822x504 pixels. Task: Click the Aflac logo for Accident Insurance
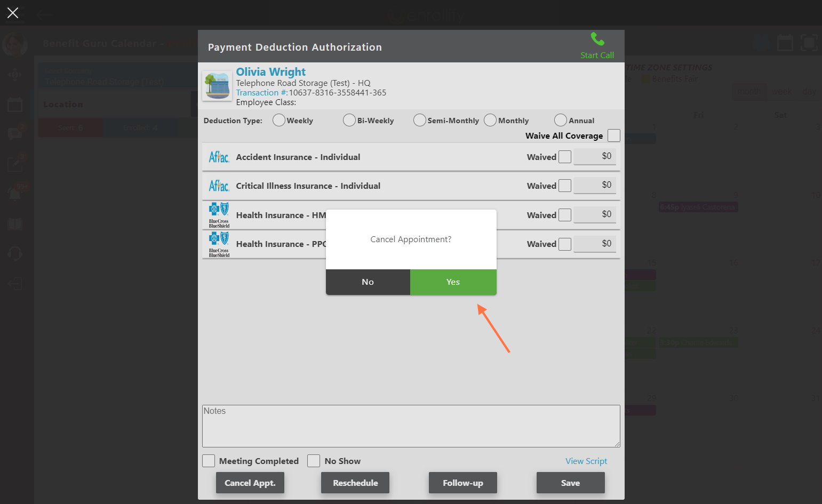(x=219, y=157)
